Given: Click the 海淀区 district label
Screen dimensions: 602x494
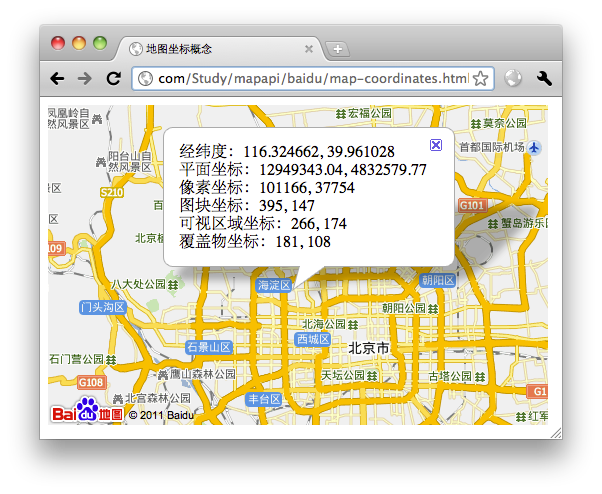Looking at the screenshot, I should (x=273, y=285).
